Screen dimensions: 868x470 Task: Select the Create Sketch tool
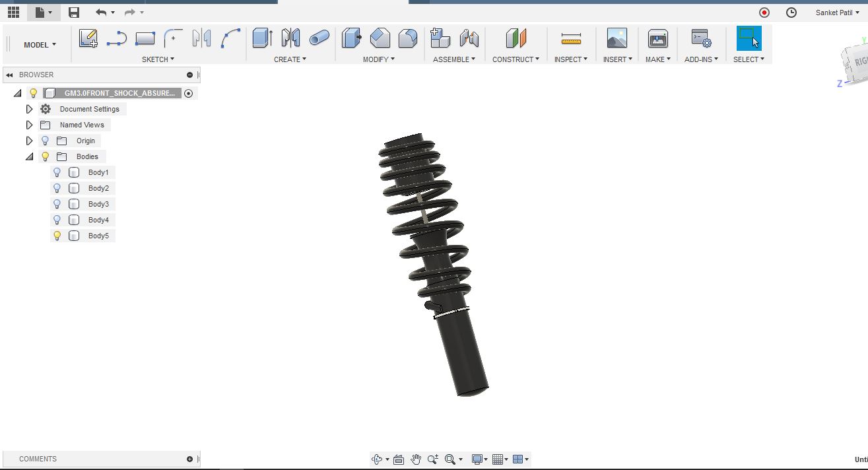pos(88,38)
